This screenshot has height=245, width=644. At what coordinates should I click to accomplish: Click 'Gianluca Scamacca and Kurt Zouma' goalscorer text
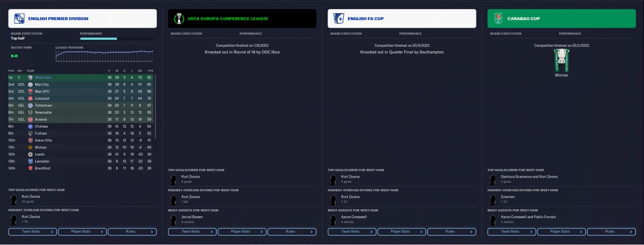(529, 177)
